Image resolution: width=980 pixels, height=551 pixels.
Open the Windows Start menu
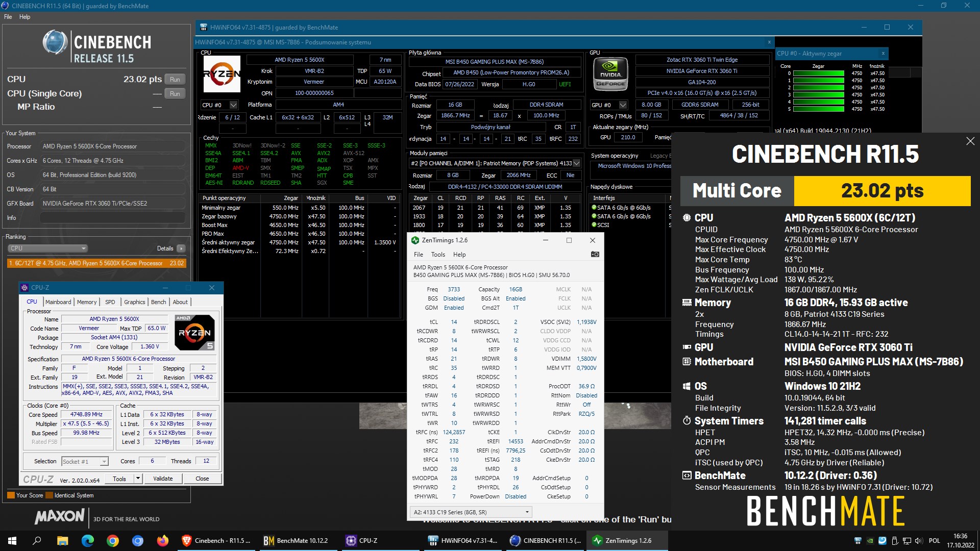12,541
